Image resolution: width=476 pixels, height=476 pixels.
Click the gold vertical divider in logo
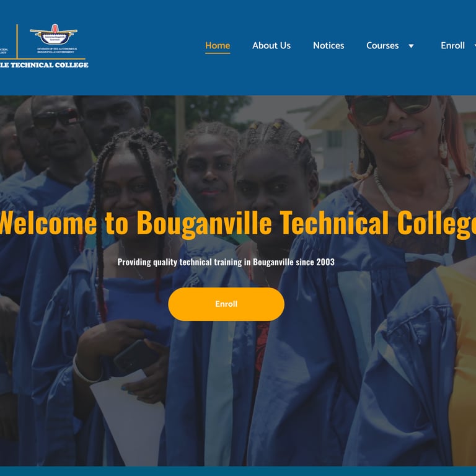(17, 42)
